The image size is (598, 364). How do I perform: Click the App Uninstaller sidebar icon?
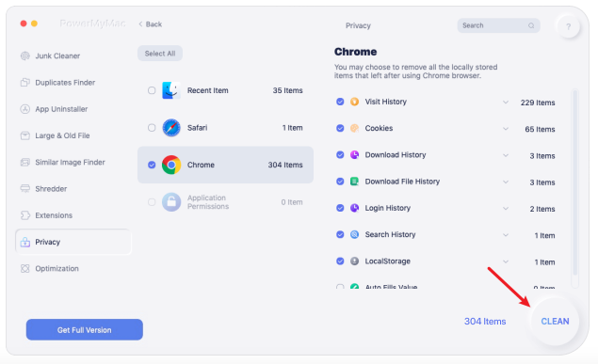[x=25, y=109]
